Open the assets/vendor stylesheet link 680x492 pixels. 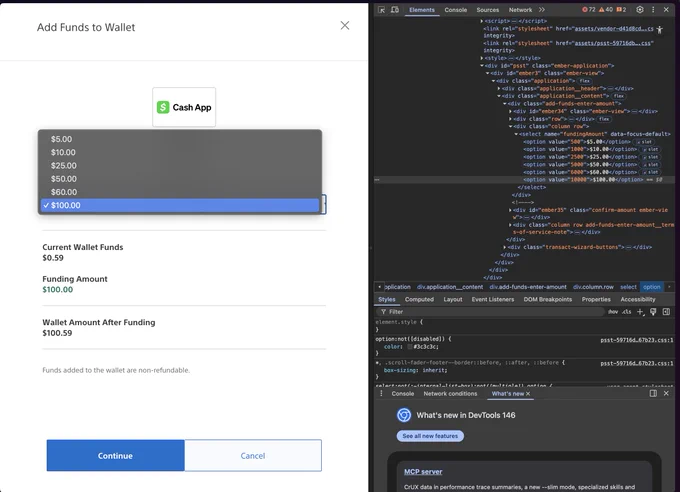[614, 29]
